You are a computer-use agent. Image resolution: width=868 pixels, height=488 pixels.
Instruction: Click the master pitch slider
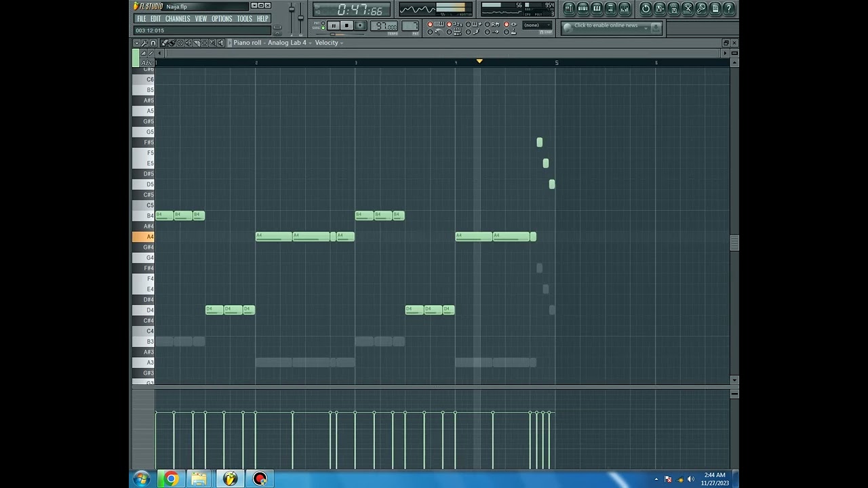coord(300,18)
